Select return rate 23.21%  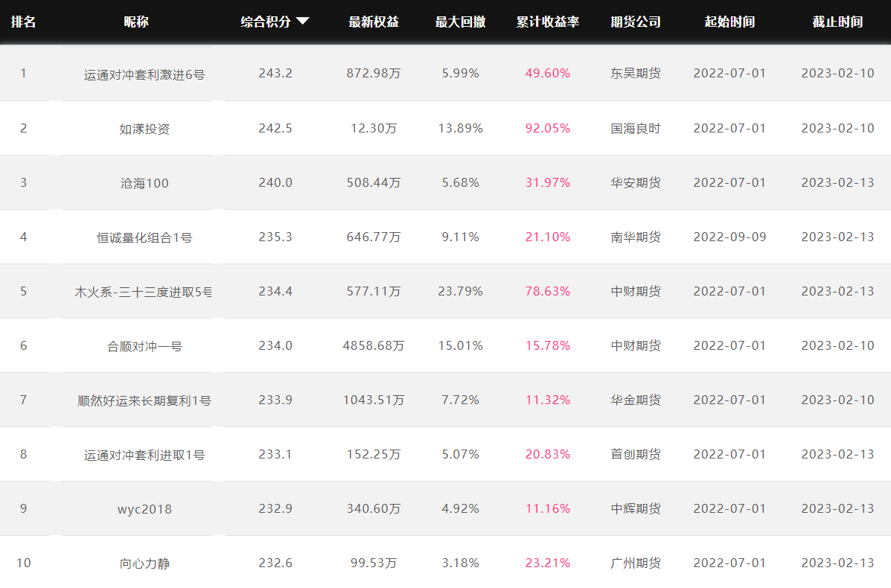point(548,563)
